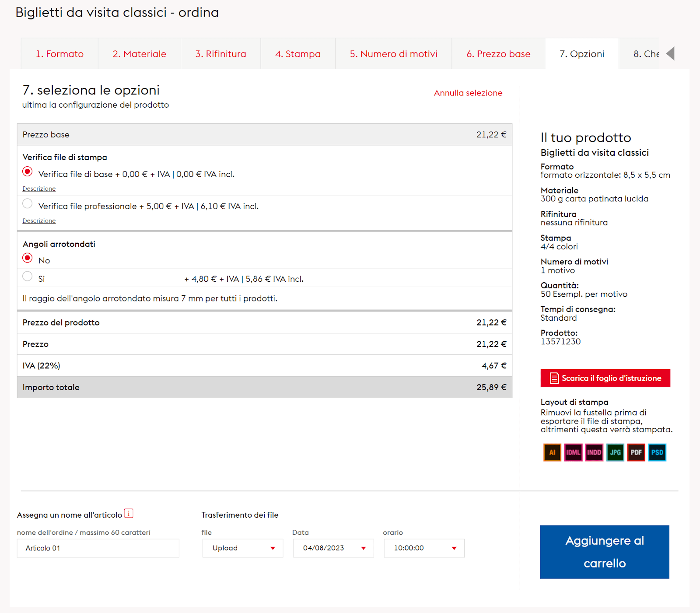Select Verifica file di base radio option
This screenshot has height=613, width=700.
[28, 172]
